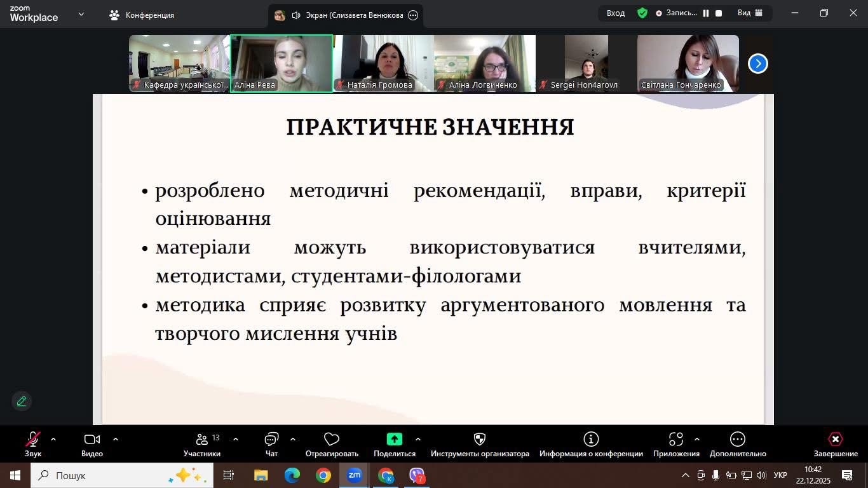Expand audio settings arrow next to microphone

coord(53,439)
